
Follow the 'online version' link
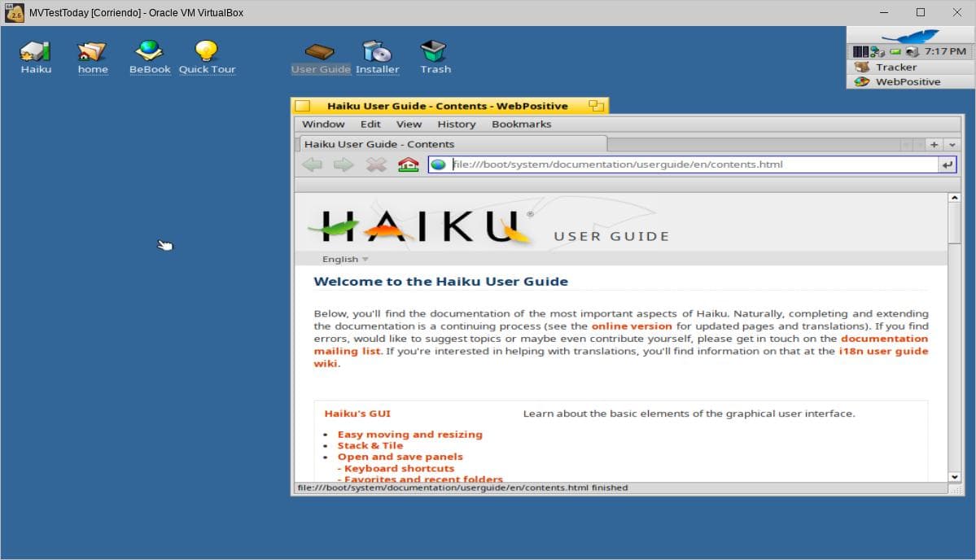click(632, 326)
